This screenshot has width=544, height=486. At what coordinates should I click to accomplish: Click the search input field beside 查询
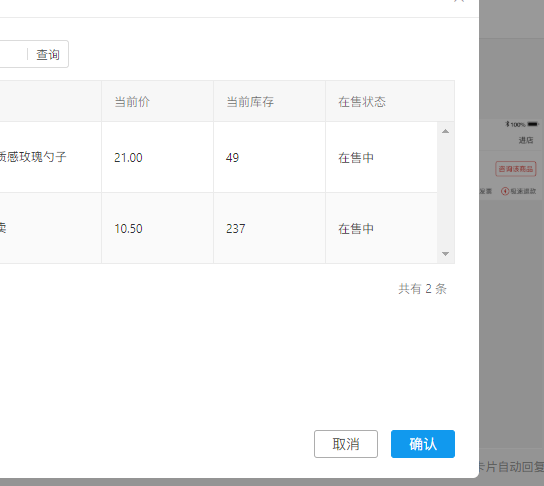(x=13, y=54)
